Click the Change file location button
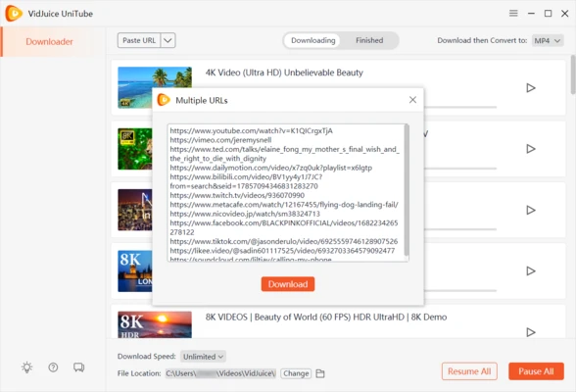 coord(296,373)
